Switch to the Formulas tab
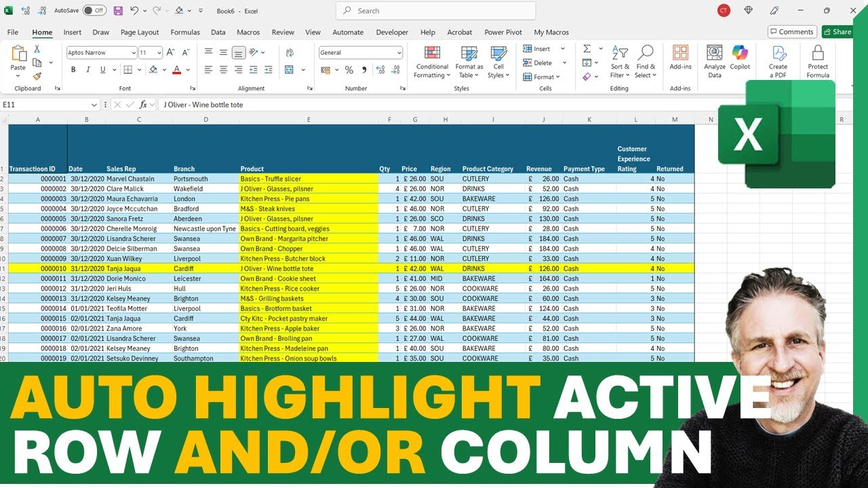The image size is (868, 488). pos(185,32)
